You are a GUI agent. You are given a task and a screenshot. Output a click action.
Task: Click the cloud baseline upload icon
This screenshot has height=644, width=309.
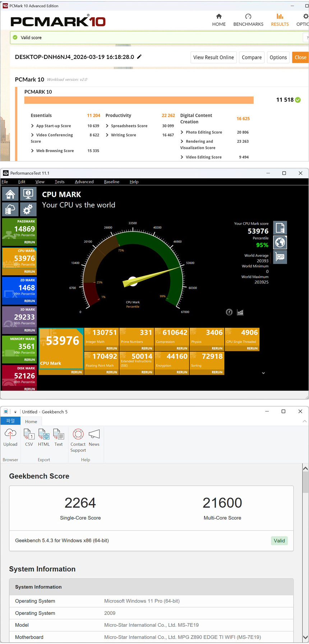[x=10, y=209]
